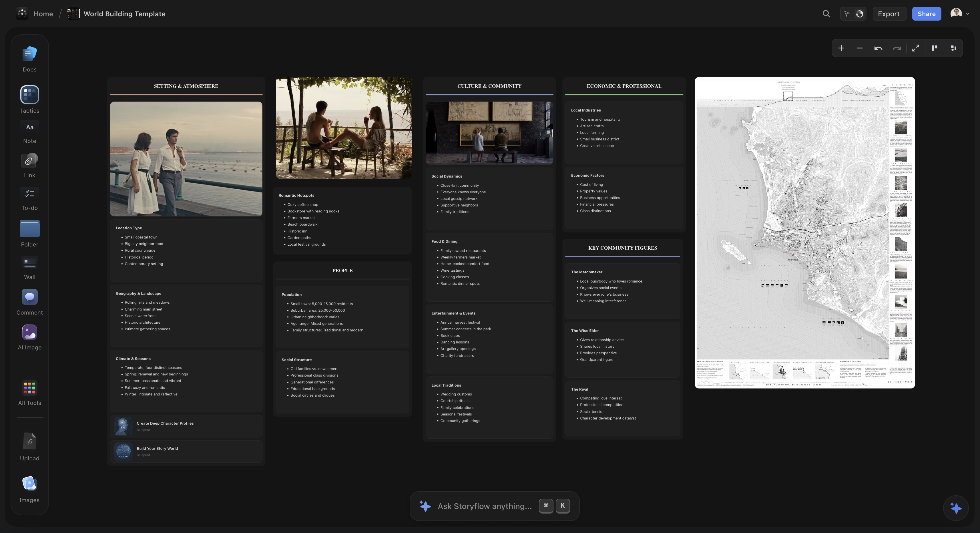Expand the user account dropdown chevron

tap(967, 14)
